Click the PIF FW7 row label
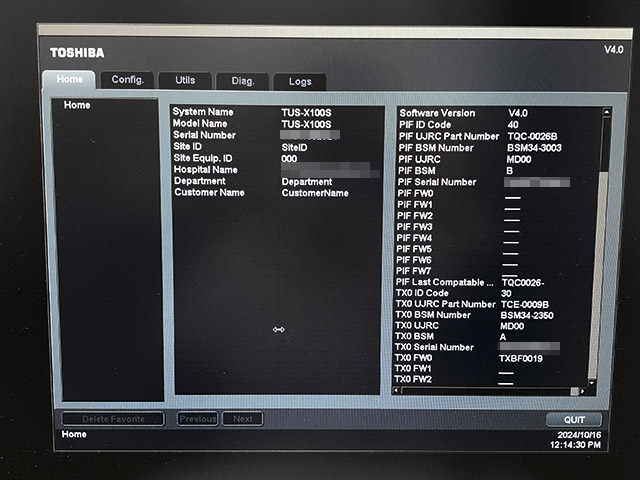640x480 pixels. (x=413, y=271)
